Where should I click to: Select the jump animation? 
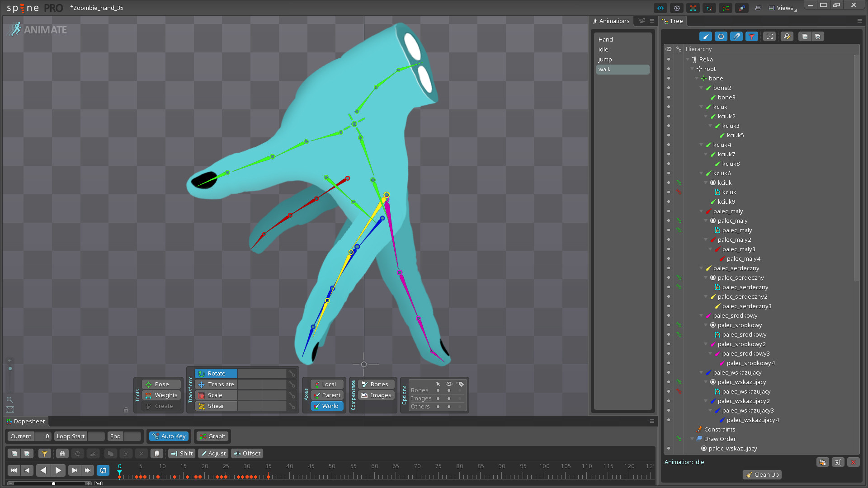click(x=605, y=60)
